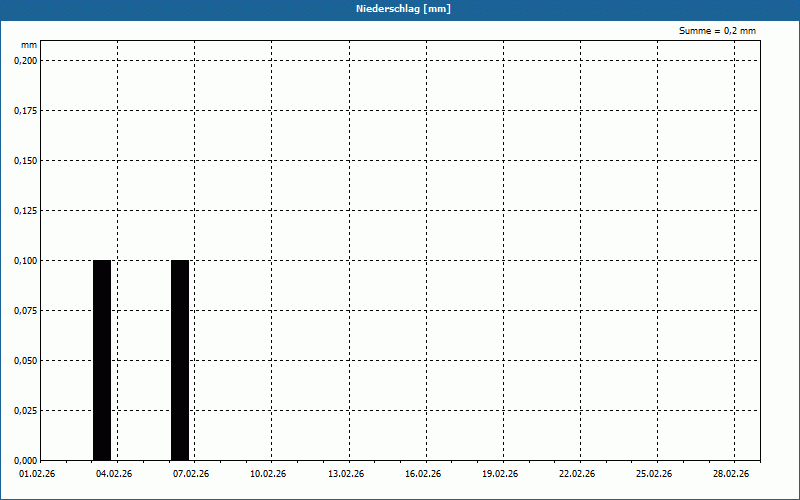Click the precipitation bar before 04.02.26
The image size is (800, 500).
point(102,360)
